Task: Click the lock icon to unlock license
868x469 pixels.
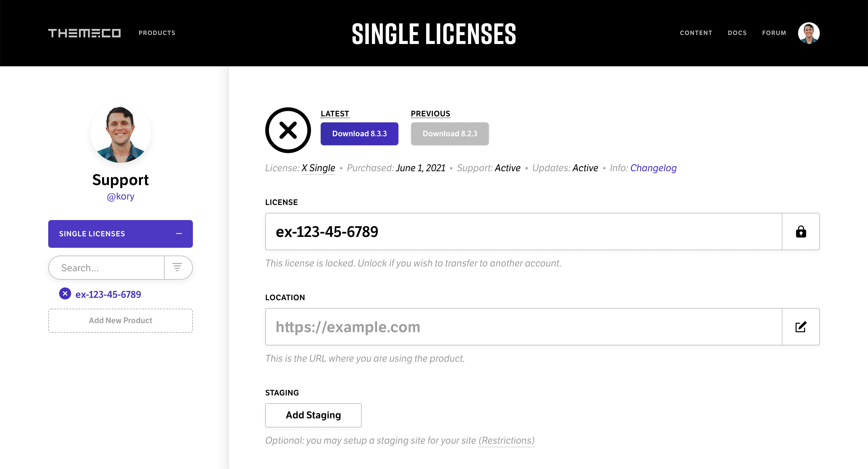Action: click(x=801, y=231)
